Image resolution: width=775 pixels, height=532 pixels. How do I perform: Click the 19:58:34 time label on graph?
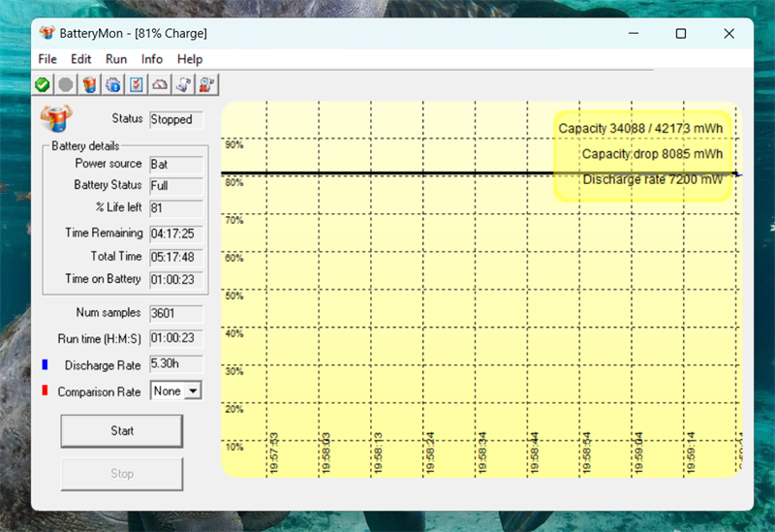[x=482, y=453]
